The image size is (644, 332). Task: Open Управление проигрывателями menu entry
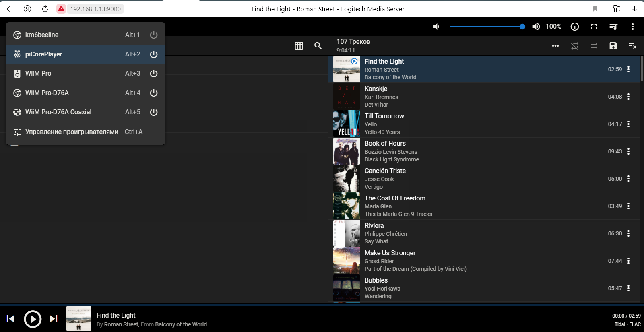pyautogui.click(x=72, y=132)
